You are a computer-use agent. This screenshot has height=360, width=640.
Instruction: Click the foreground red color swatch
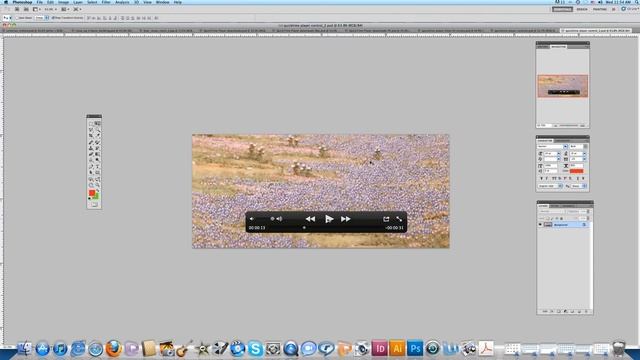tap(92, 192)
